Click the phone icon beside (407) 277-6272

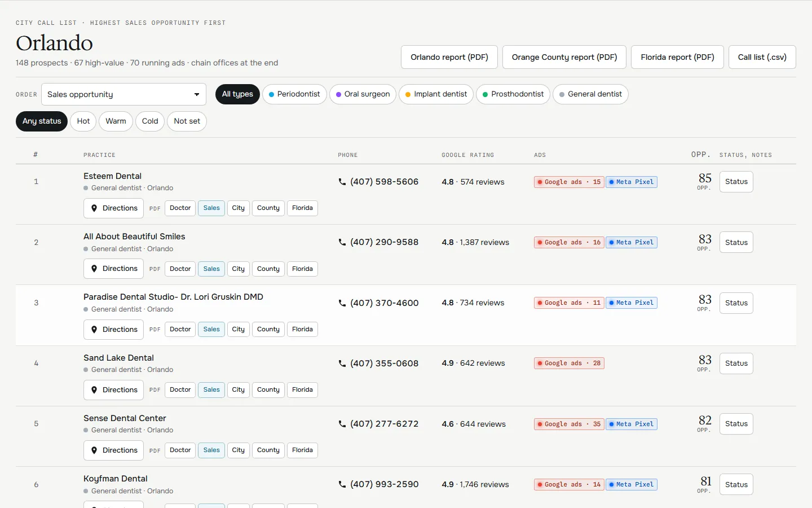pos(342,424)
